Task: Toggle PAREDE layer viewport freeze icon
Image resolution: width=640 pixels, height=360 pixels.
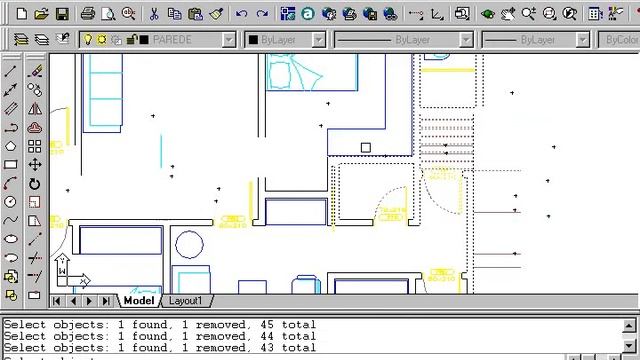Action: 116,40
